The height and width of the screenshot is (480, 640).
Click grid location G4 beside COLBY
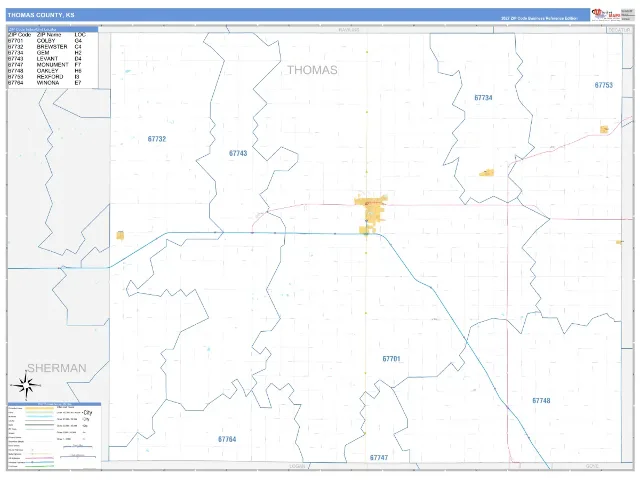78,41
